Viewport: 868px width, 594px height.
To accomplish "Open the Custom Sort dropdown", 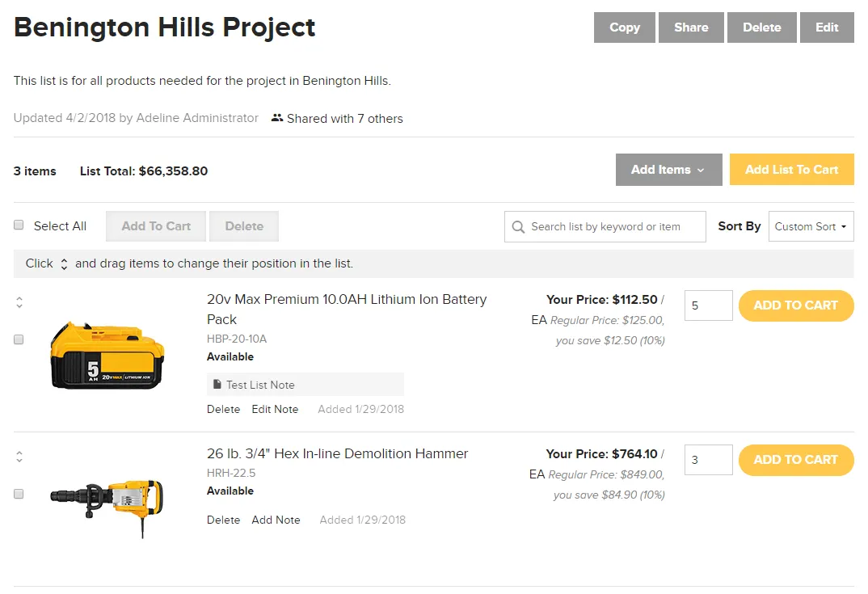I will coord(811,226).
